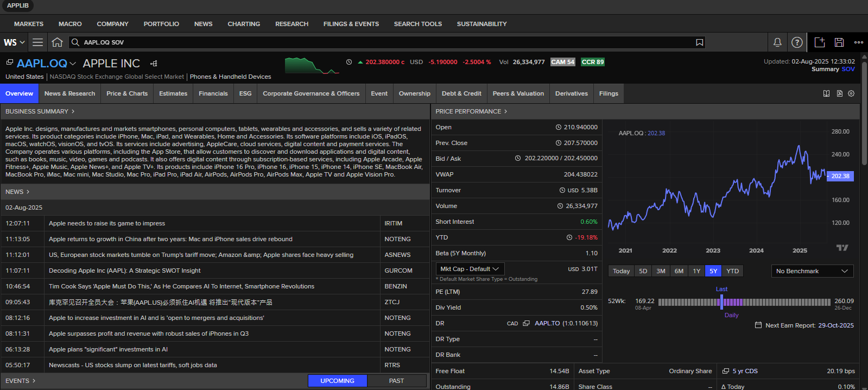Export to PDF using the document icon
Screen dimensions: 868x390
coord(839,93)
